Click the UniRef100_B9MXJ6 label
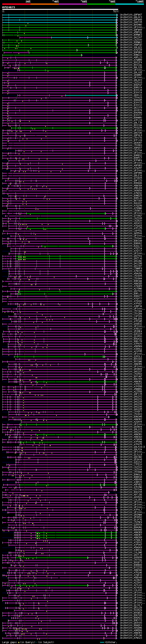This screenshot has height=644, width=146. point(131,198)
